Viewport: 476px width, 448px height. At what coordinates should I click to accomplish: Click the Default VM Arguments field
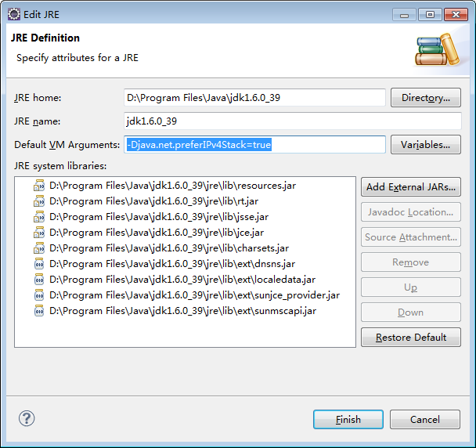[x=329, y=145]
